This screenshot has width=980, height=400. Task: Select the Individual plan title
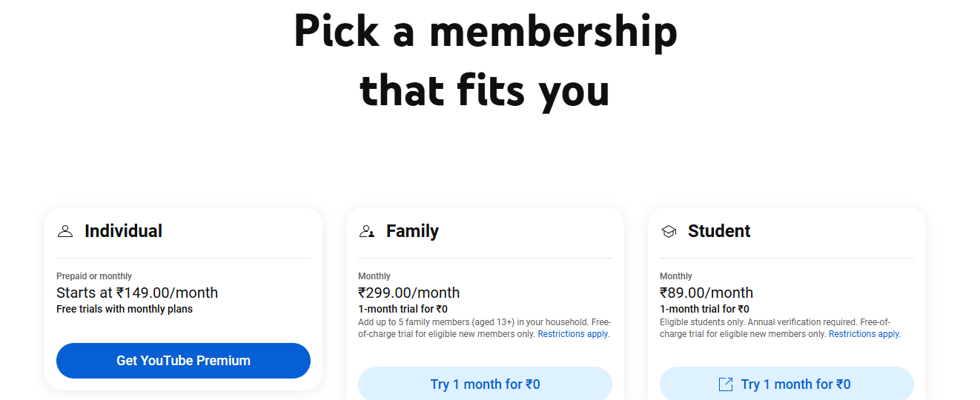click(x=123, y=231)
